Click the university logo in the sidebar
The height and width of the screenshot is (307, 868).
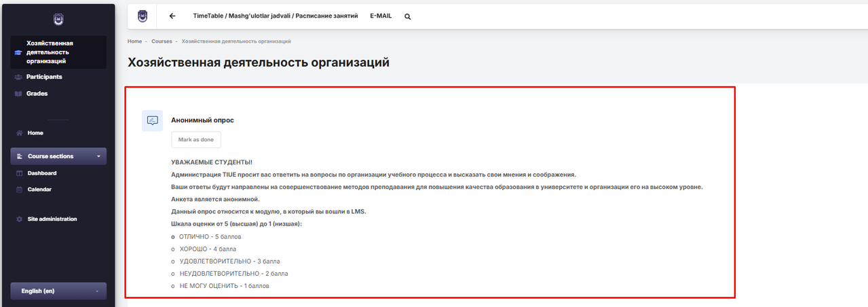(58, 20)
